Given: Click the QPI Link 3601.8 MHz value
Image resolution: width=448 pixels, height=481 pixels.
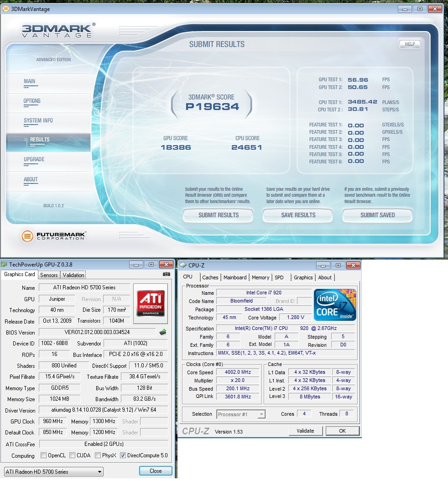Looking at the screenshot, I should [238, 397].
